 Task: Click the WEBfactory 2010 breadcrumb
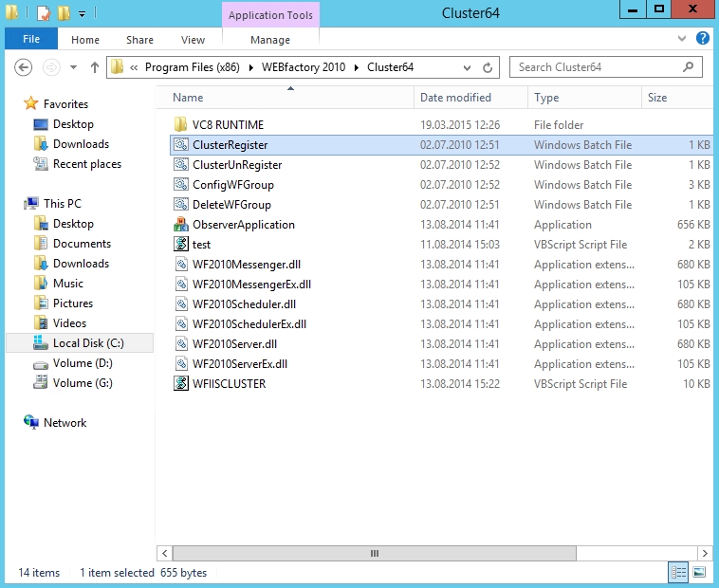(x=304, y=67)
